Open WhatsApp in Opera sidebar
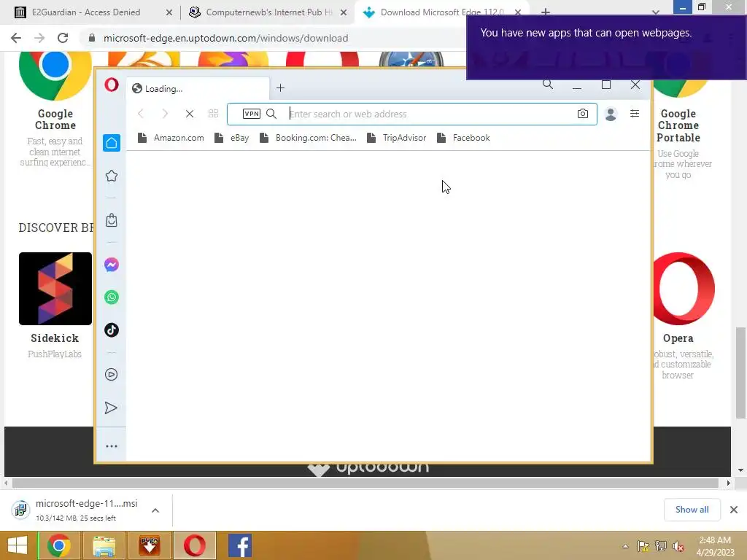The image size is (747, 560). (x=112, y=297)
